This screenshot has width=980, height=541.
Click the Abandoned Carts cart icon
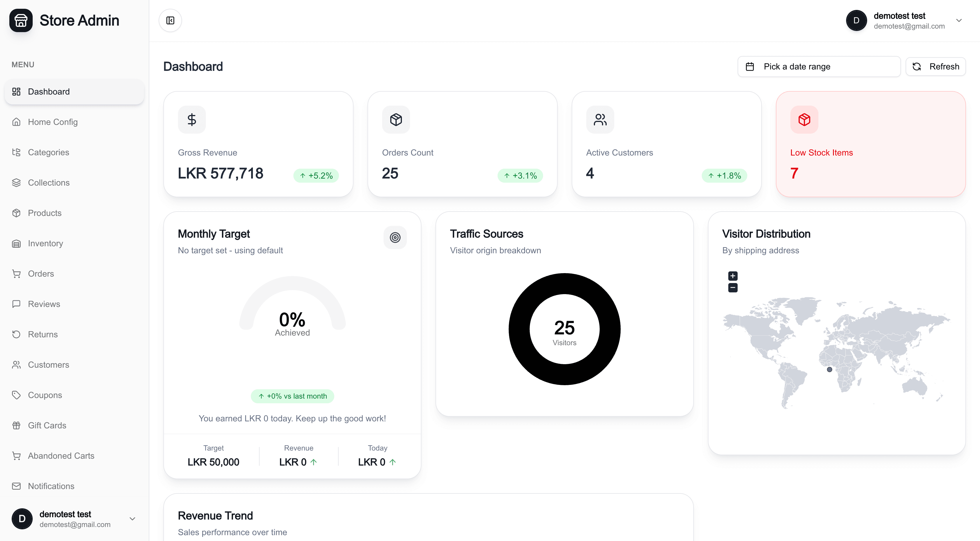click(x=16, y=455)
